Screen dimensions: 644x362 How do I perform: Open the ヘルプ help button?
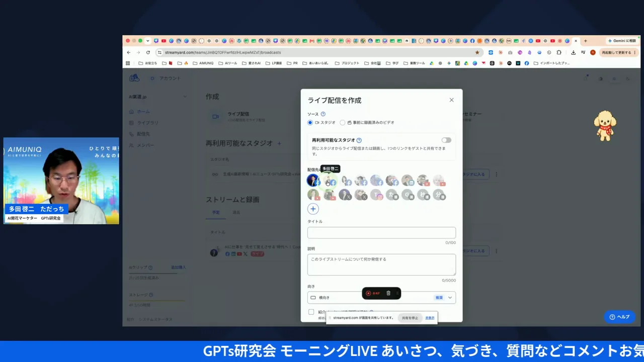[619, 317]
